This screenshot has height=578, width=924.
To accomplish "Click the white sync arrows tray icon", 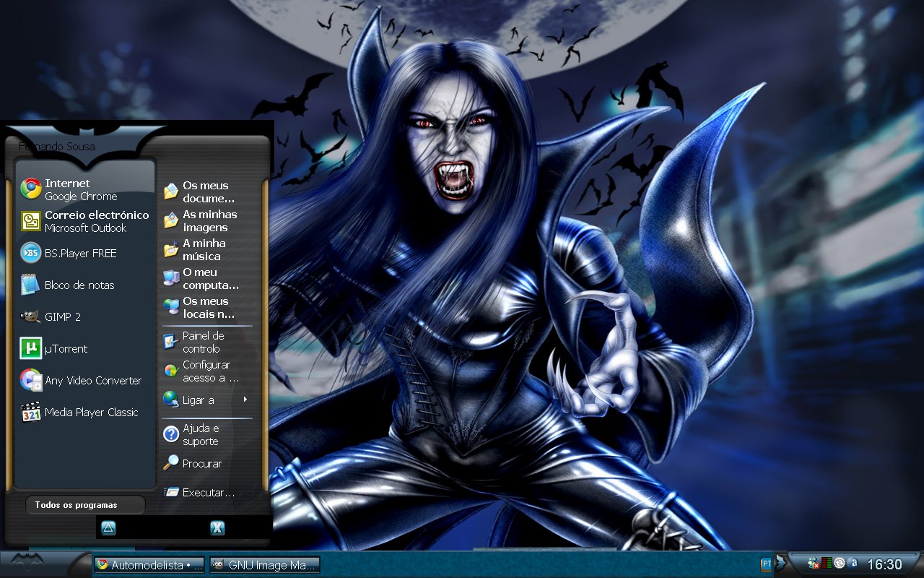I will click(x=840, y=563).
